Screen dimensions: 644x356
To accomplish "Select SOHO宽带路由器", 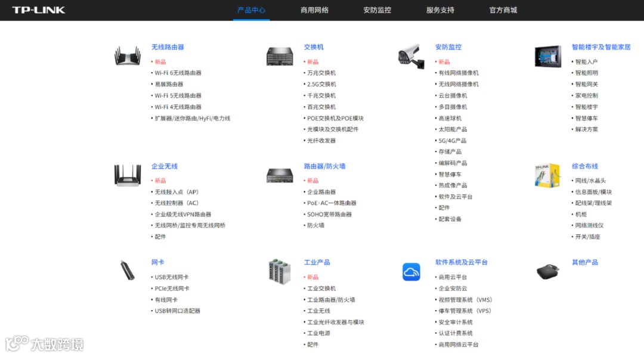I will point(329,214).
